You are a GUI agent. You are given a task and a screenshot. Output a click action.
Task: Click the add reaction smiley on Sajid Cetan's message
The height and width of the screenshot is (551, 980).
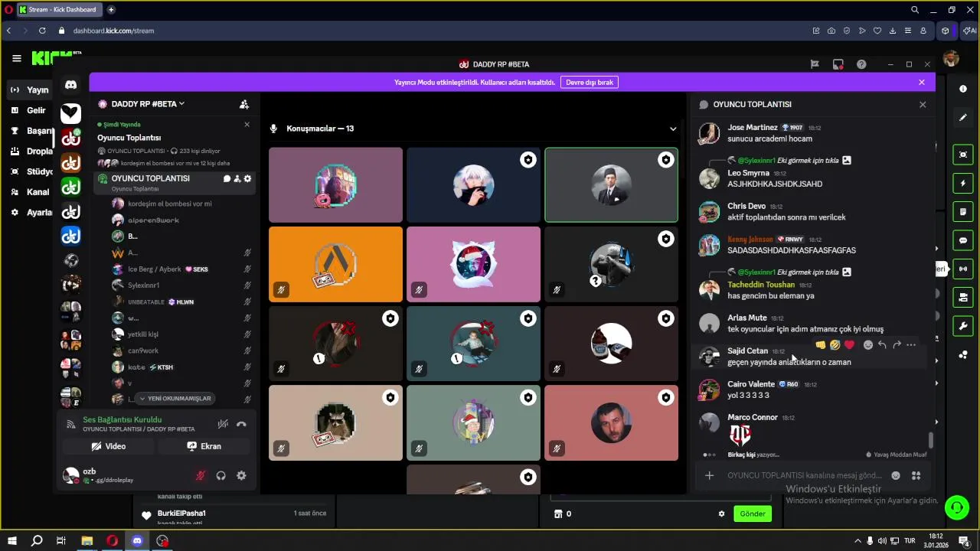tap(867, 345)
